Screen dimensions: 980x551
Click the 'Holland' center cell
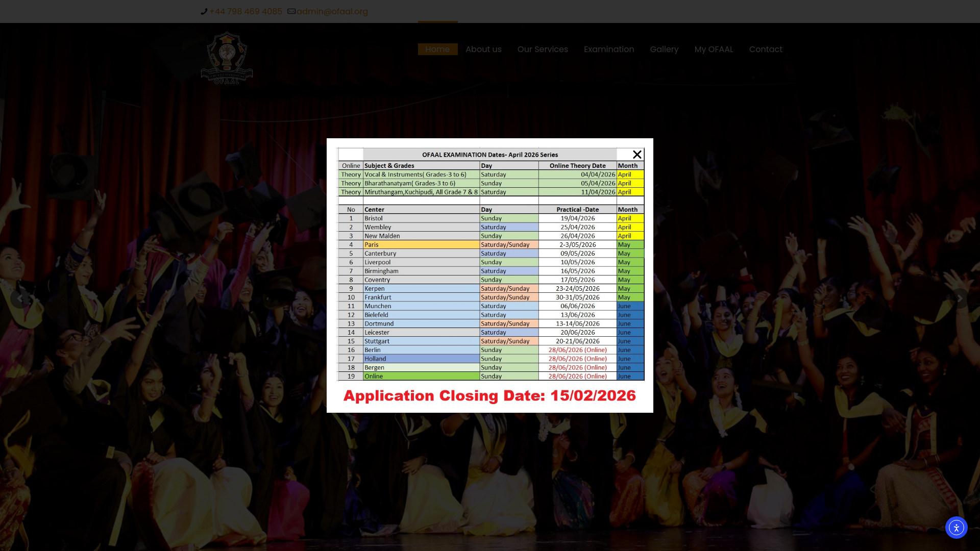421,359
